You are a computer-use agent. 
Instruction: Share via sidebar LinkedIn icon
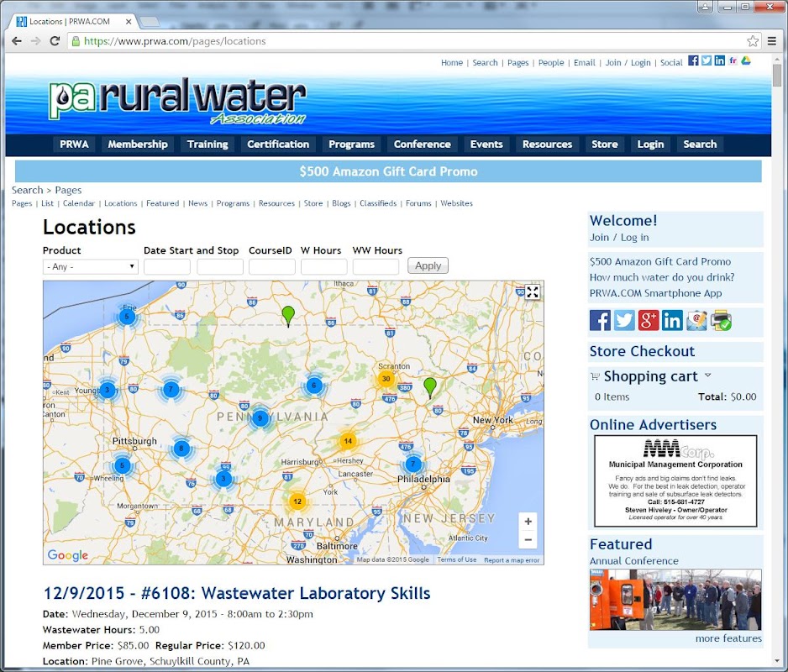tap(672, 320)
